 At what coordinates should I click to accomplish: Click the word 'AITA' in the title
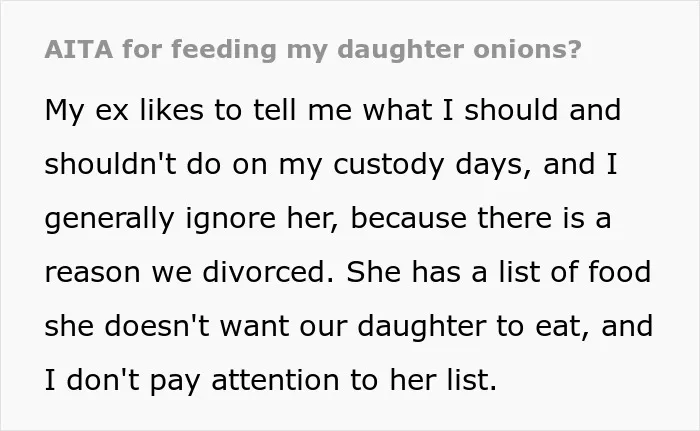pyautogui.click(x=79, y=49)
